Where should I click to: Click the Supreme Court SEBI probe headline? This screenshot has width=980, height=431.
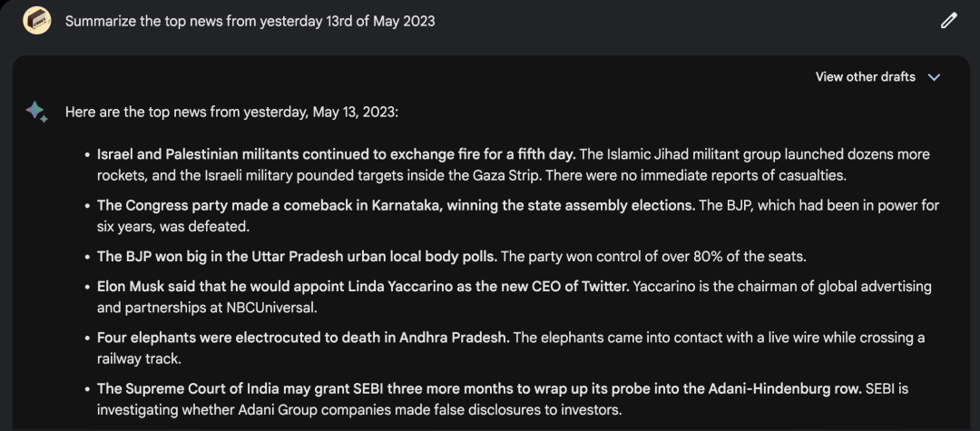tap(478, 388)
